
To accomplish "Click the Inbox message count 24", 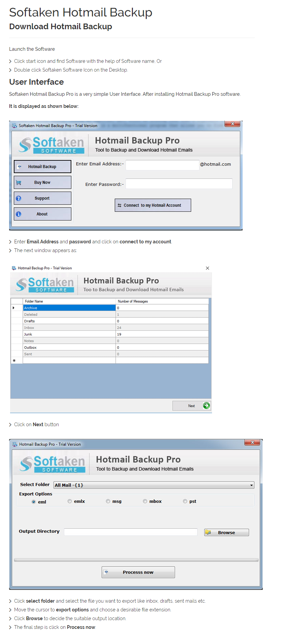I will [162, 327].
